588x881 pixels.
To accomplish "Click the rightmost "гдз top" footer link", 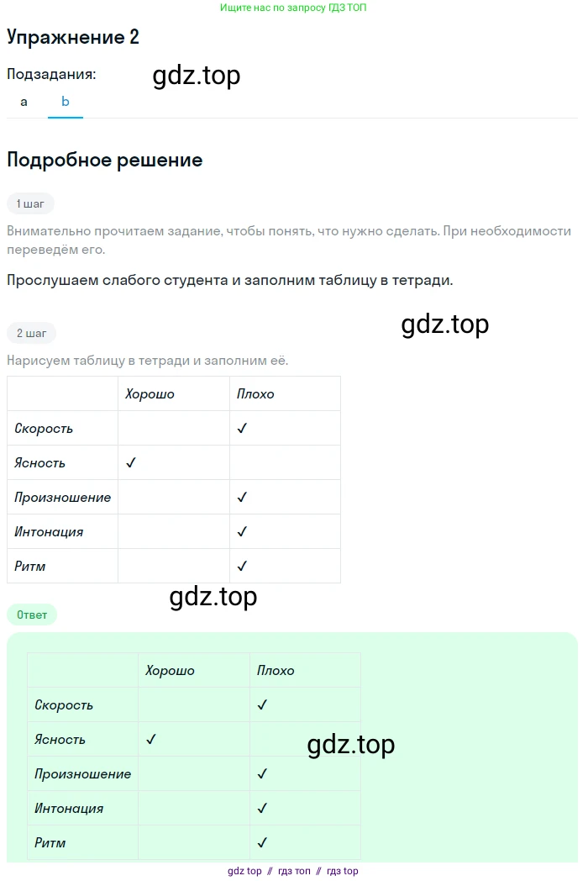I will pos(343,871).
